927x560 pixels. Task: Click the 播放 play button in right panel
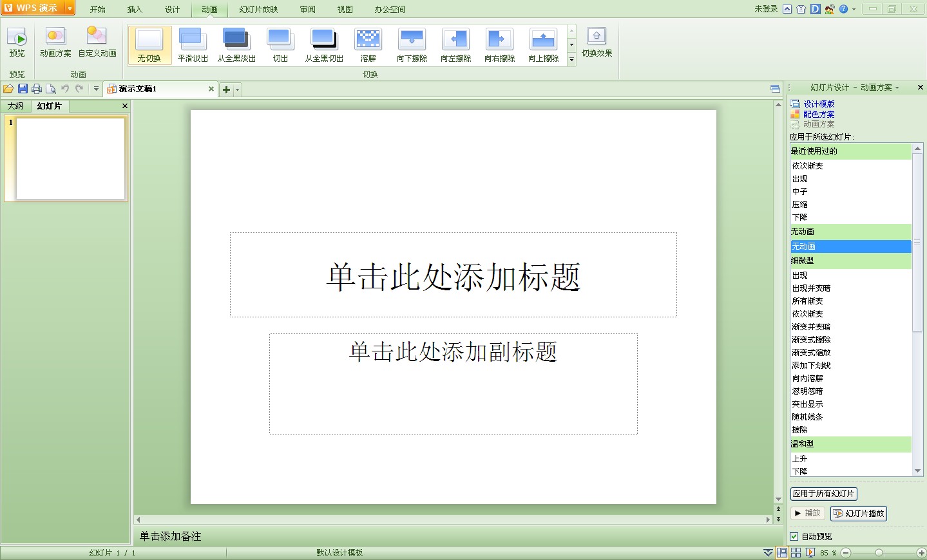(x=807, y=514)
